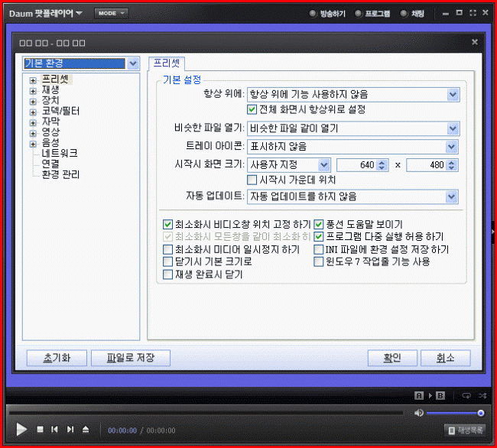The image size is (497, 448).
Task: Enable 재생 완료시 닫기 checkbox
Action: click(x=168, y=274)
